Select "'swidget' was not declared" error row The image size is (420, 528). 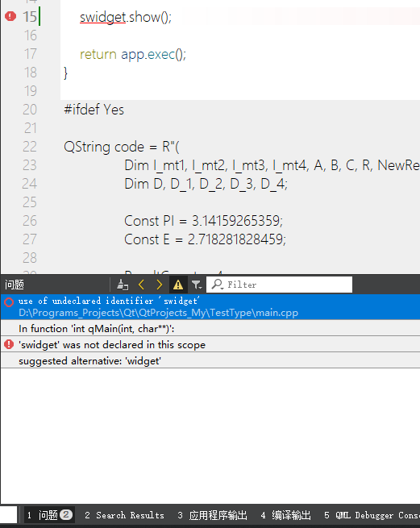coord(210,344)
